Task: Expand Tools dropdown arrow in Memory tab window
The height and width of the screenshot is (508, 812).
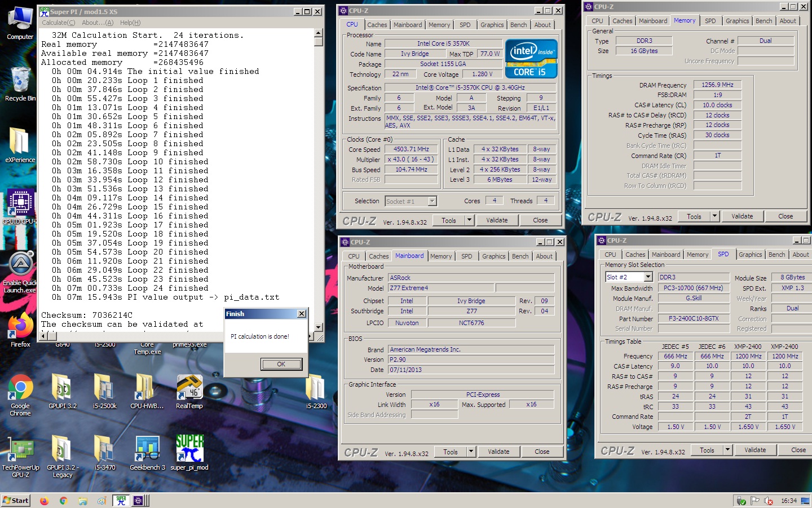Action: click(x=714, y=216)
